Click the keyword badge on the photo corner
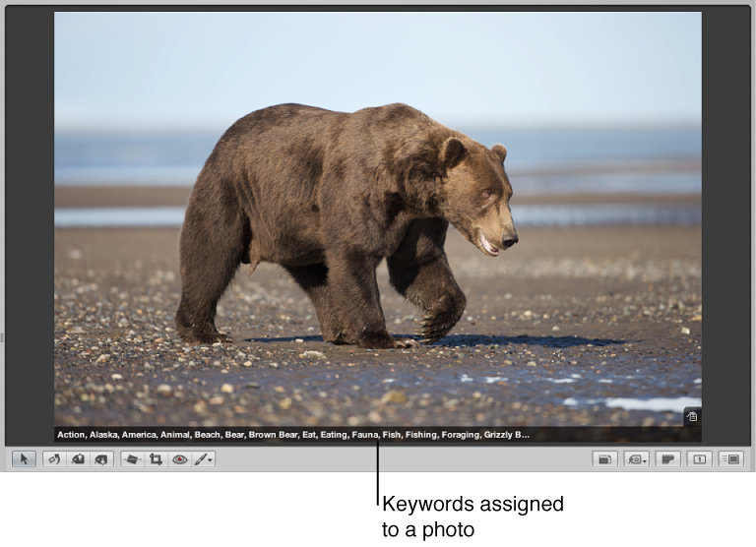Image resolution: width=756 pixels, height=547 pixels. (x=692, y=416)
